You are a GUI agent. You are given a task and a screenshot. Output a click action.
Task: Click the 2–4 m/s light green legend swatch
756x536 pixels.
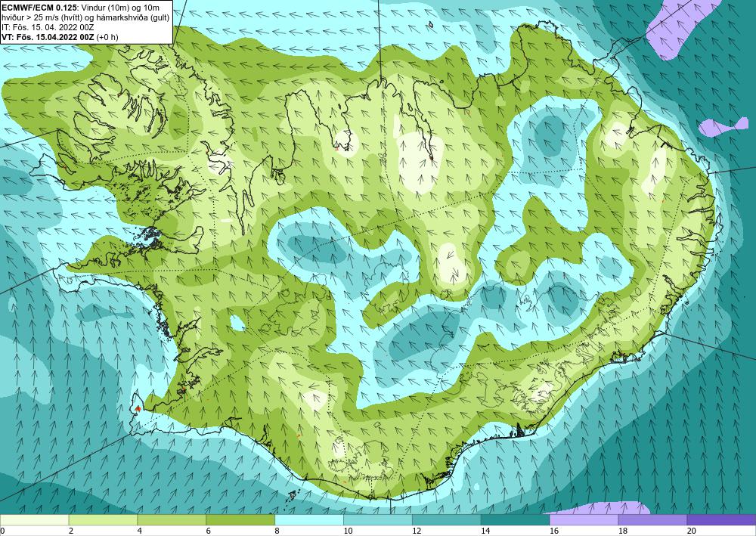[x=103, y=519]
